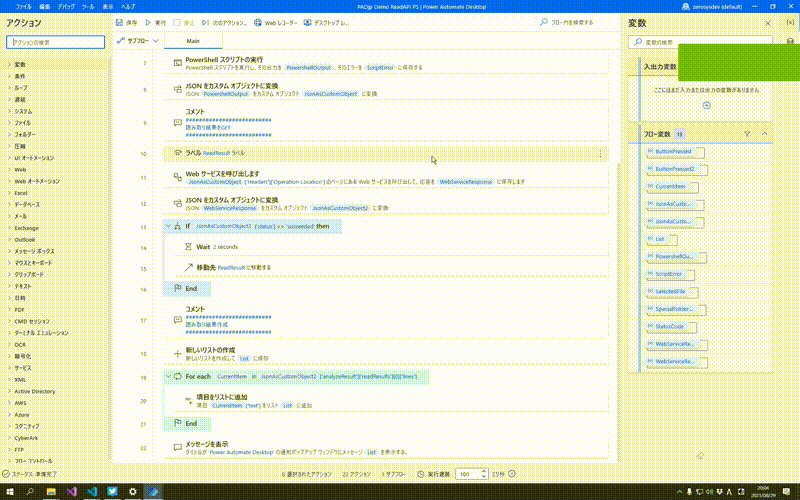
Task: Open Visual Studio from taskbar
Action: (x=71, y=492)
